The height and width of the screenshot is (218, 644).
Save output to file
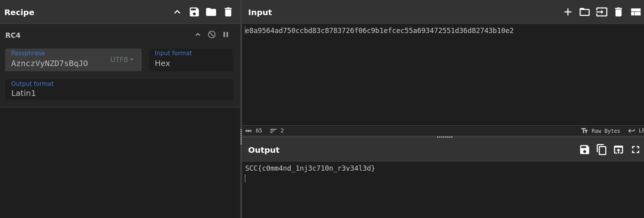click(x=584, y=150)
